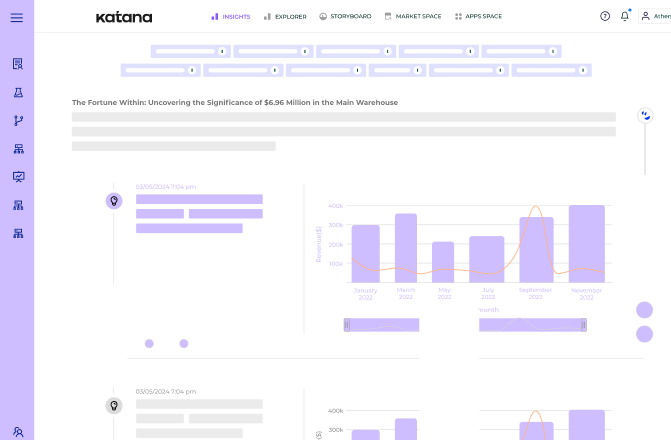Switch to the Insights tab
671x440 pixels.
point(231,17)
